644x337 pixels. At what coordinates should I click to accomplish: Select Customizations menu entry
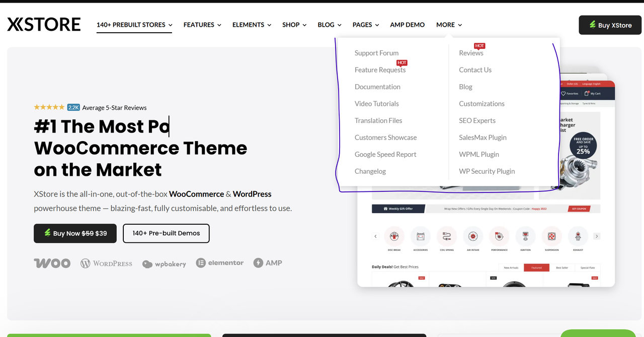(x=481, y=104)
